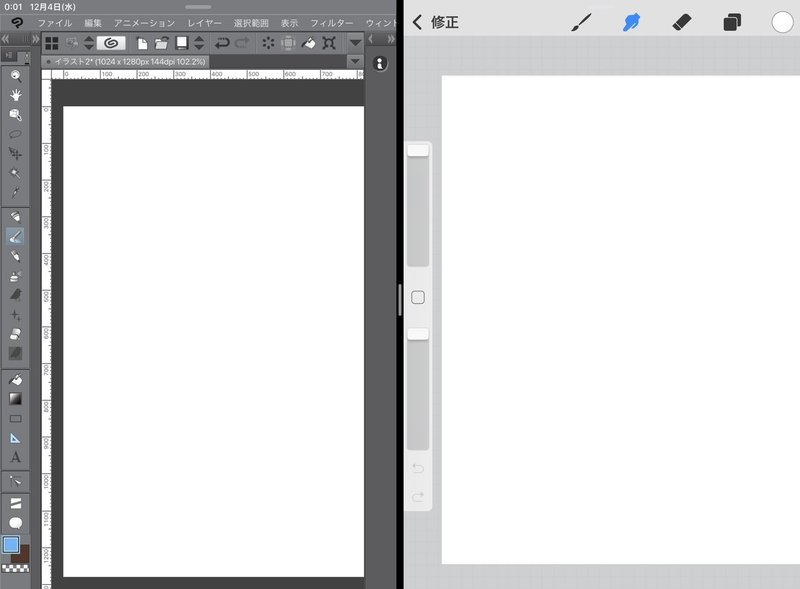Select Procreate Eraser tool
This screenshot has width=800, height=589.
[x=682, y=22]
